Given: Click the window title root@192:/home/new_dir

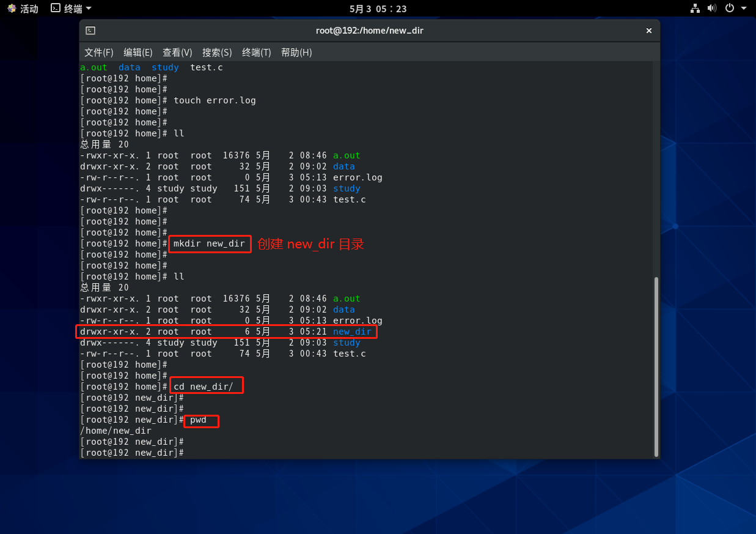Looking at the screenshot, I should (369, 31).
